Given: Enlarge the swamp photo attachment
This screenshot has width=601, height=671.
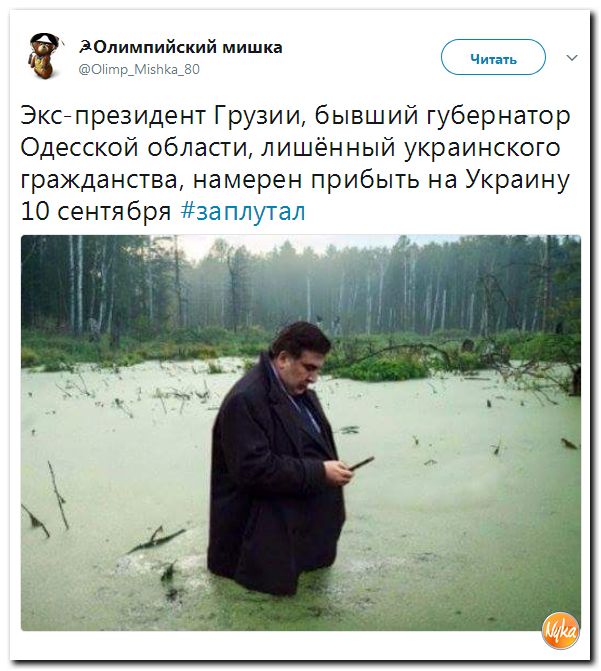Looking at the screenshot, I should pyautogui.click(x=301, y=433).
